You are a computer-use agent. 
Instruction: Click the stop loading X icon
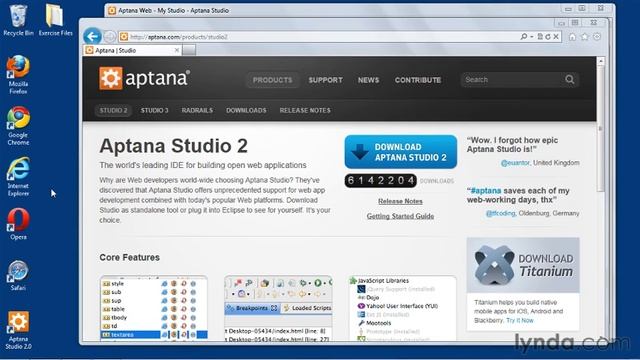pos(556,37)
